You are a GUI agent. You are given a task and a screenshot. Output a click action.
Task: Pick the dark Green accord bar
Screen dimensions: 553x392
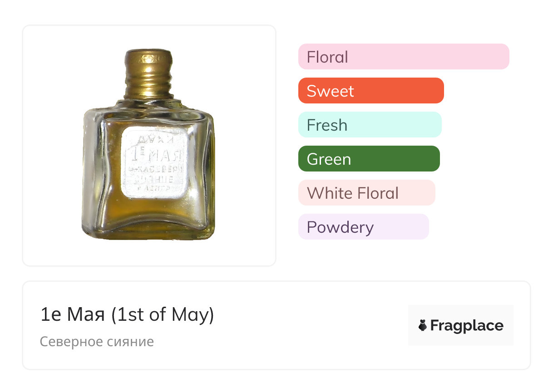tap(369, 159)
